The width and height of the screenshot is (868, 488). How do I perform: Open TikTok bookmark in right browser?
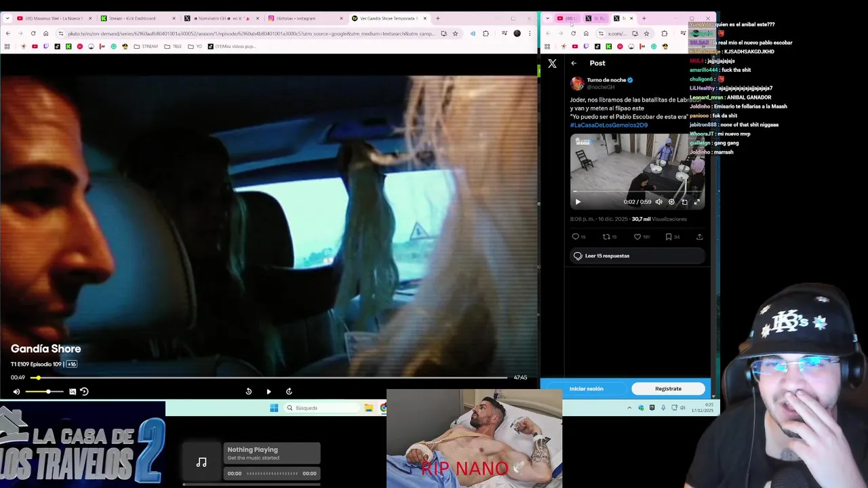coord(597,47)
